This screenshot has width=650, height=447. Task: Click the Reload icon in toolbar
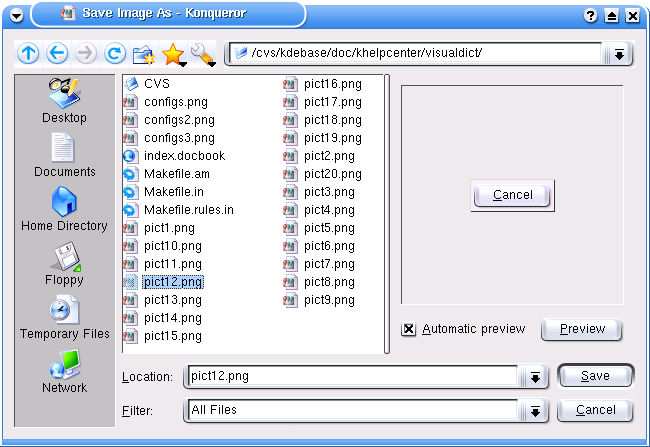tap(115, 54)
